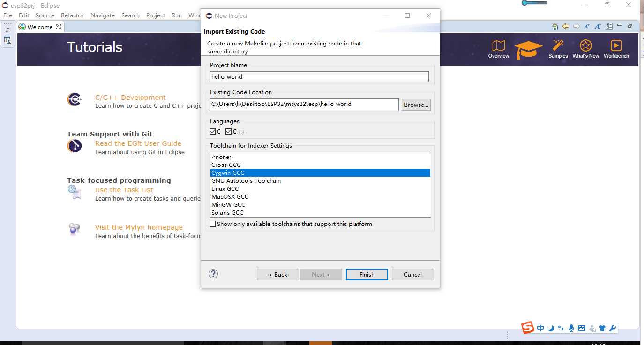644x345 pixels.
Task: Open the Sogou wrench toolbox icon
Action: [x=613, y=328]
